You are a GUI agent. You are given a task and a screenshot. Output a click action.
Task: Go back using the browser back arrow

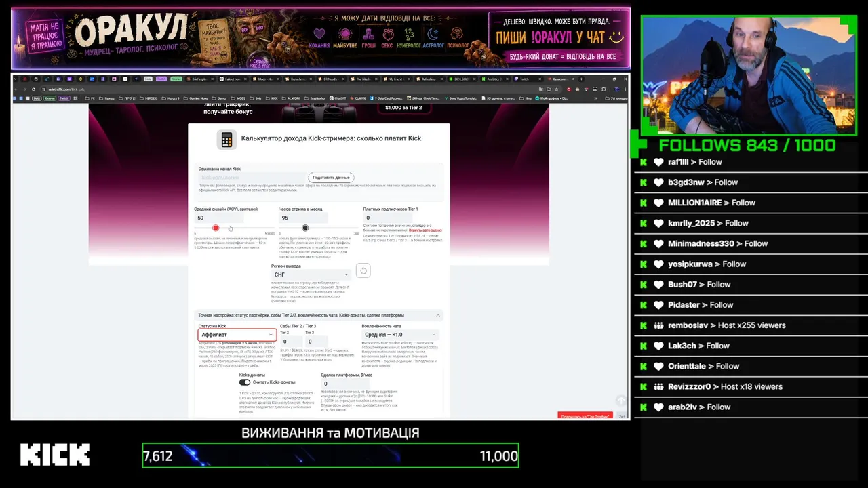point(18,89)
